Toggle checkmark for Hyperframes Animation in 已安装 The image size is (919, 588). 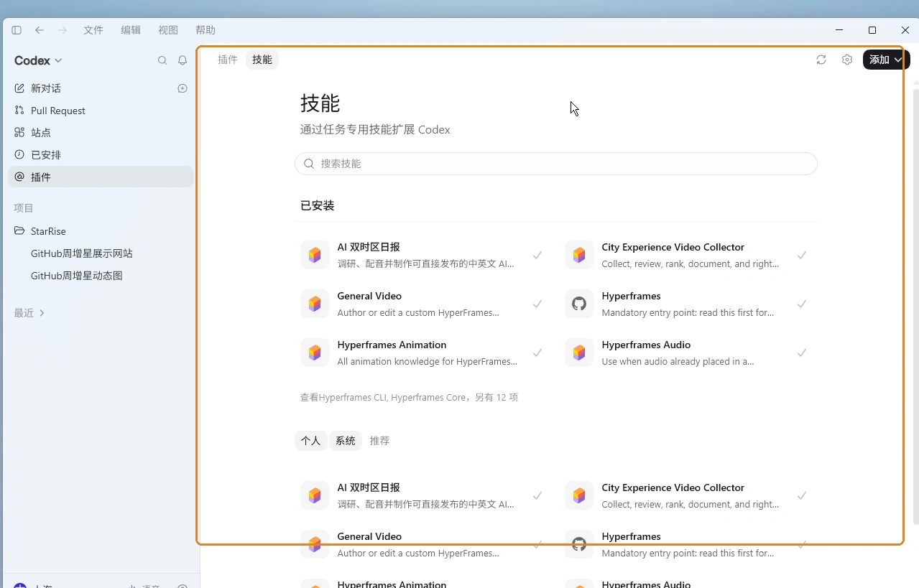pyautogui.click(x=537, y=353)
